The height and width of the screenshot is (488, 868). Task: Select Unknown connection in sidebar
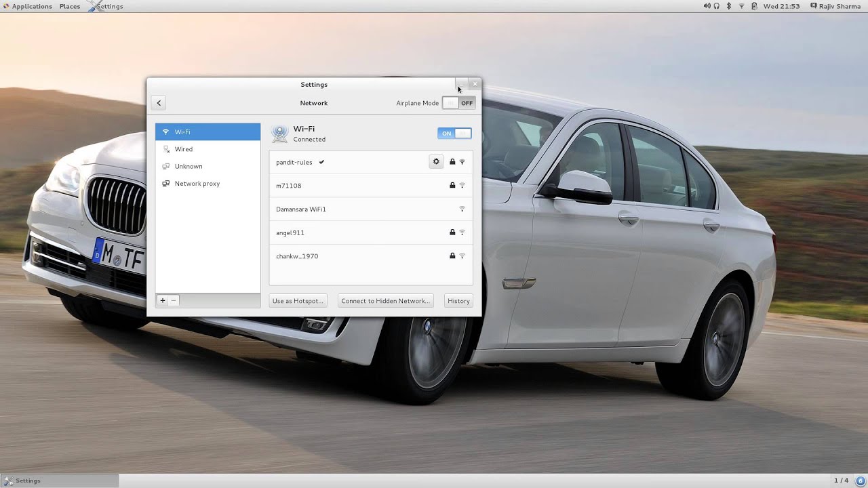point(208,166)
